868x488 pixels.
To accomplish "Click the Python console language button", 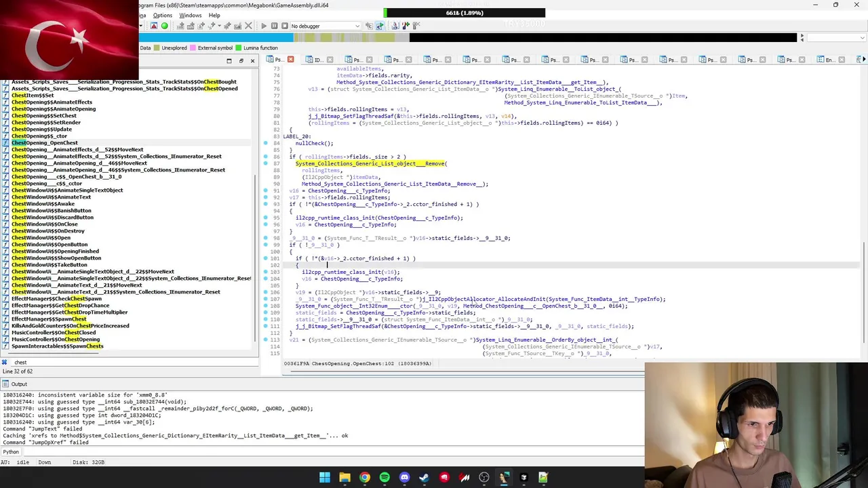I will coord(11,451).
